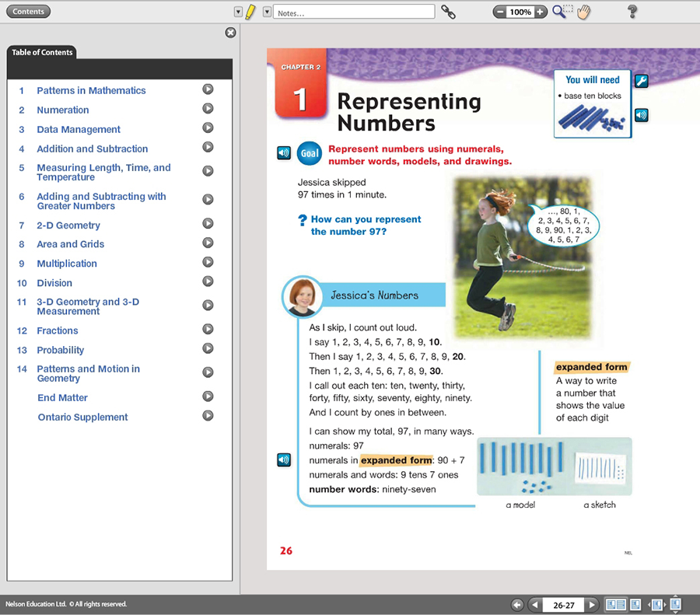Open the highlighter options dropdown arrow

tap(239, 12)
